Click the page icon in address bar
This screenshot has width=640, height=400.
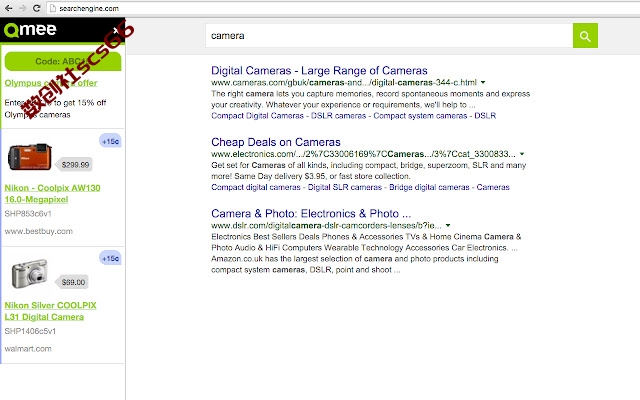[x=53, y=8]
